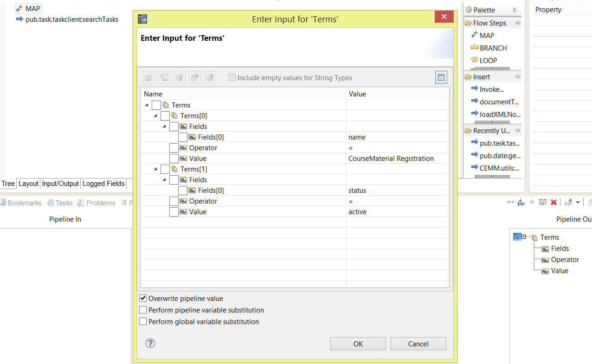Image resolution: width=592 pixels, height=364 pixels.
Task: Toggle the table view layout icon
Action: click(x=441, y=77)
